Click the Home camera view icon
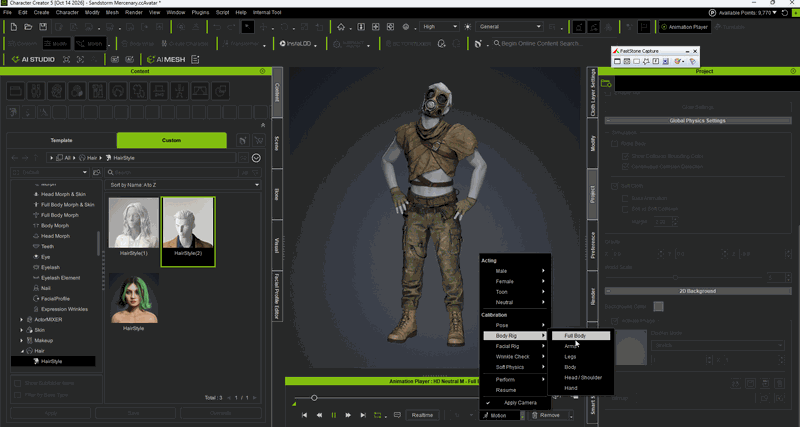800x427 pixels. click(341, 27)
